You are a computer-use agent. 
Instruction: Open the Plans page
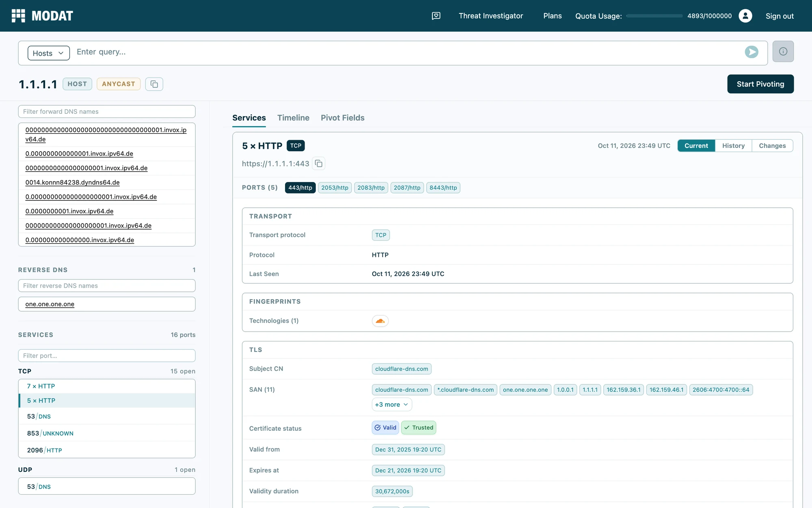(553, 16)
